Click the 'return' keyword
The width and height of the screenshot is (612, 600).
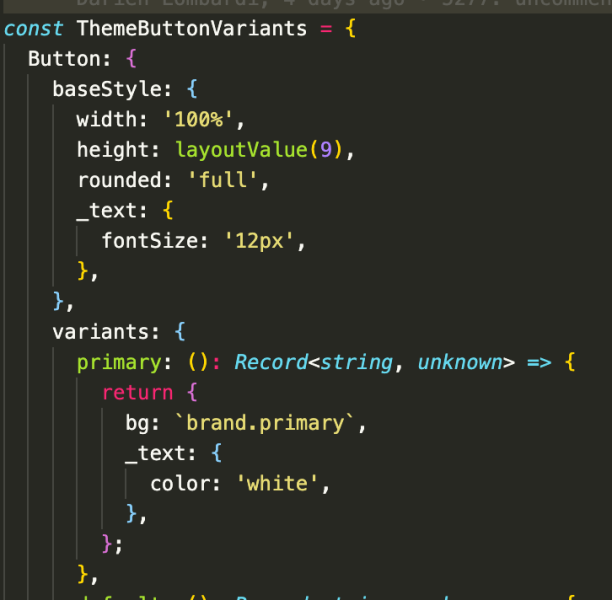137,392
